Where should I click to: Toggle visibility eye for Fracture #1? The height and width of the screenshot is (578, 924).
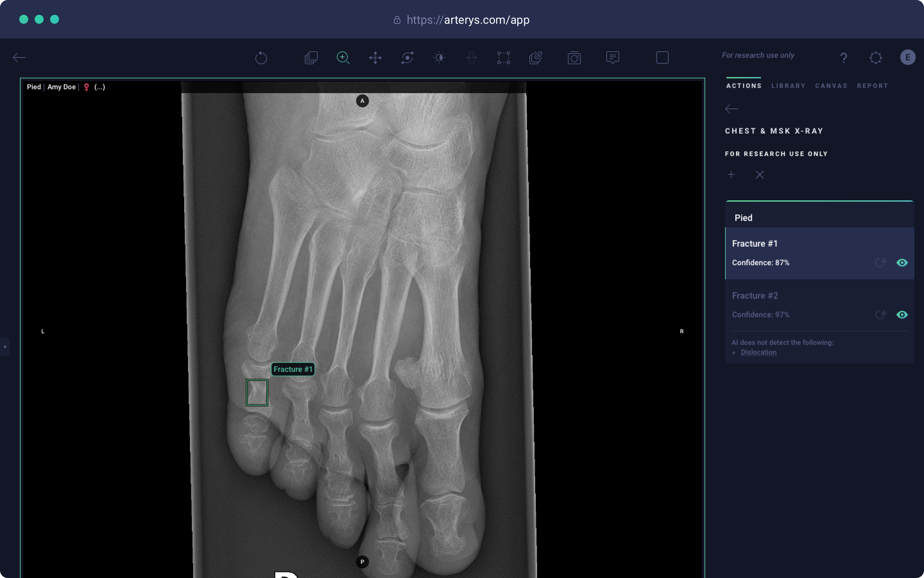[902, 263]
